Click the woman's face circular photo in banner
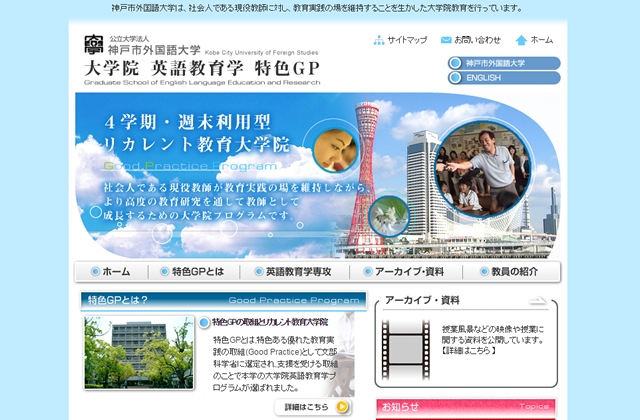This screenshot has height=420, width=640. pos(335,150)
